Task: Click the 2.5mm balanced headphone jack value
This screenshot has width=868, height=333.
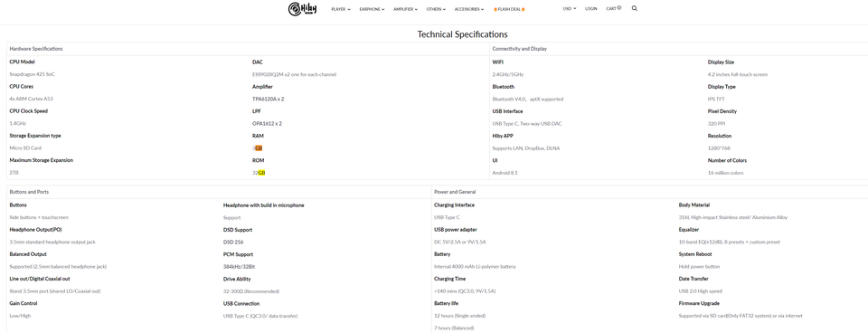Action: click(58, 267)
